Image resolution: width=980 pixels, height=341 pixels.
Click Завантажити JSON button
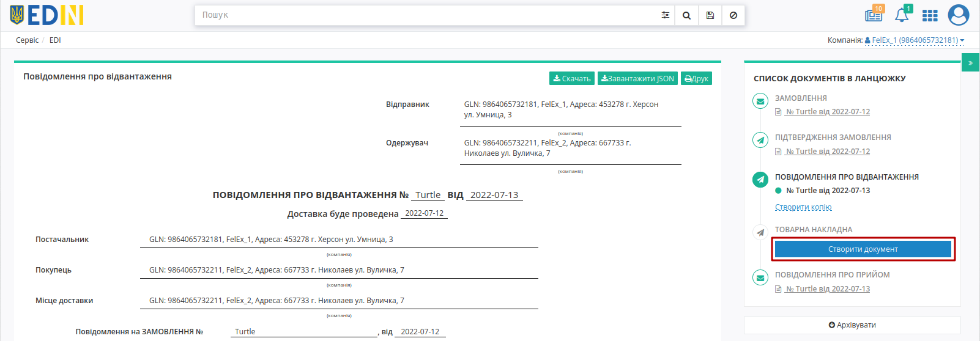[637, 78]
